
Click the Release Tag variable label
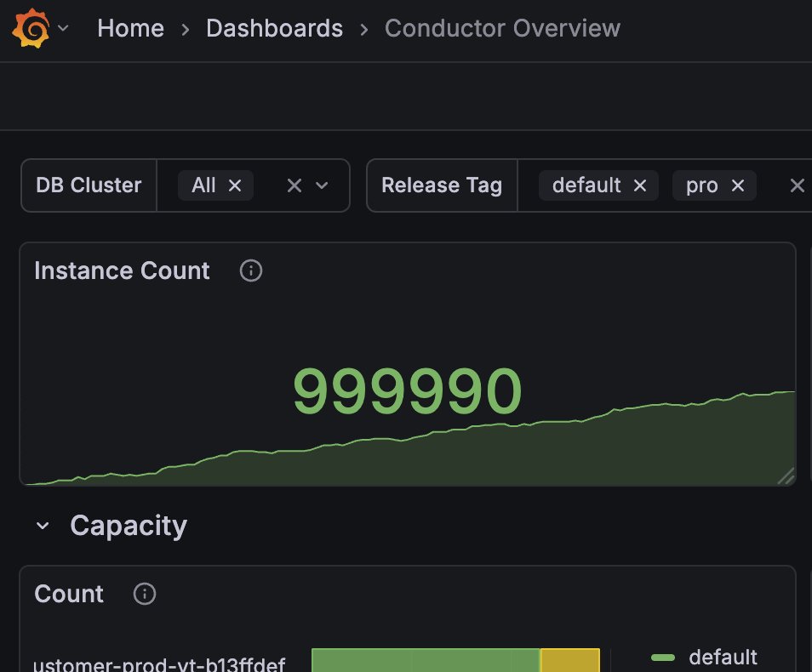[442, 185]
